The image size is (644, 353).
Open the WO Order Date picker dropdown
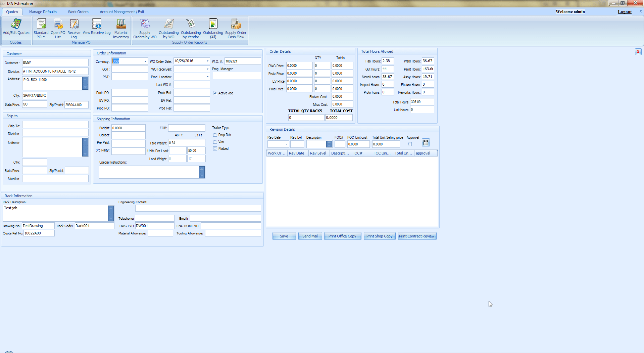(207, 61)
